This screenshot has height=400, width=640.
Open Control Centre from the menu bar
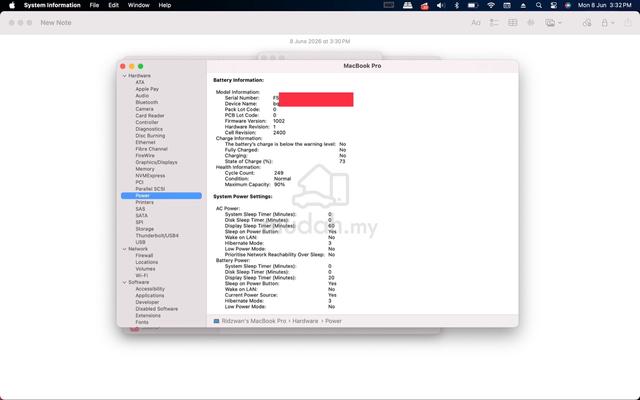point(553,5)
